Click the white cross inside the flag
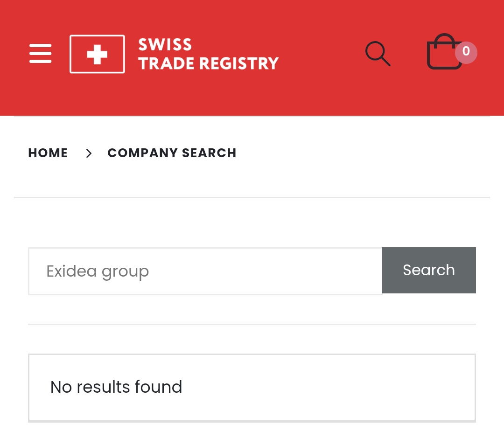504x438 pixels. 97,55
